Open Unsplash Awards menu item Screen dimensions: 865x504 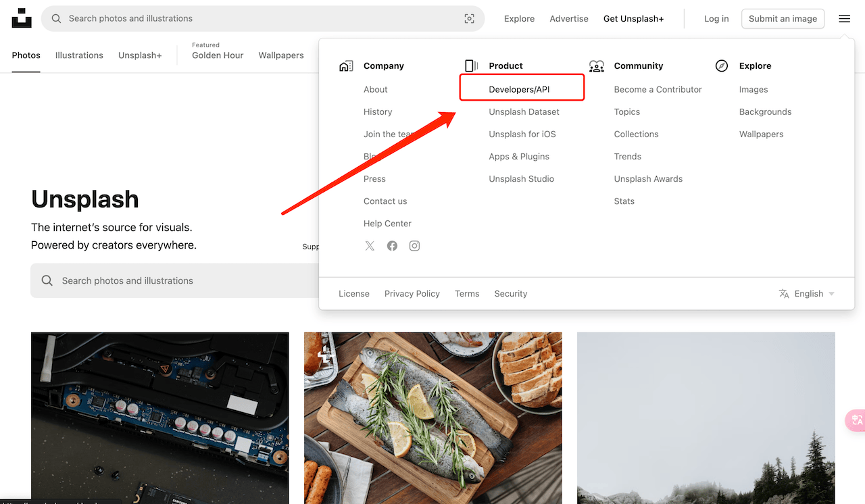click(649, 179)
